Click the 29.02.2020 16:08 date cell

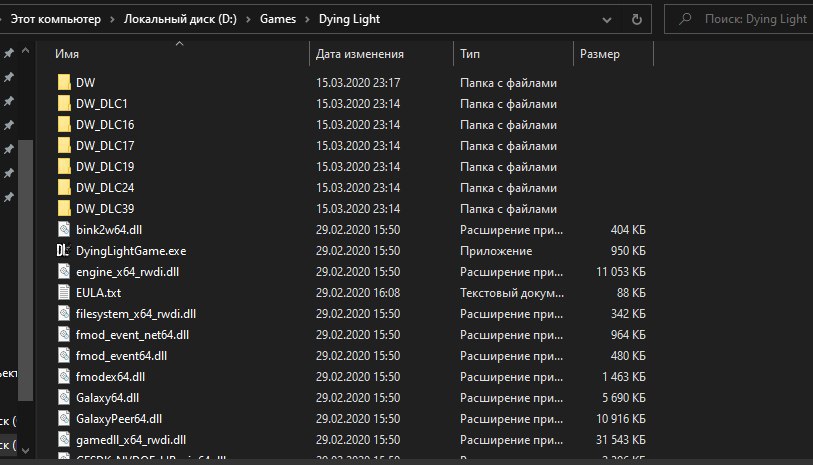358,292
